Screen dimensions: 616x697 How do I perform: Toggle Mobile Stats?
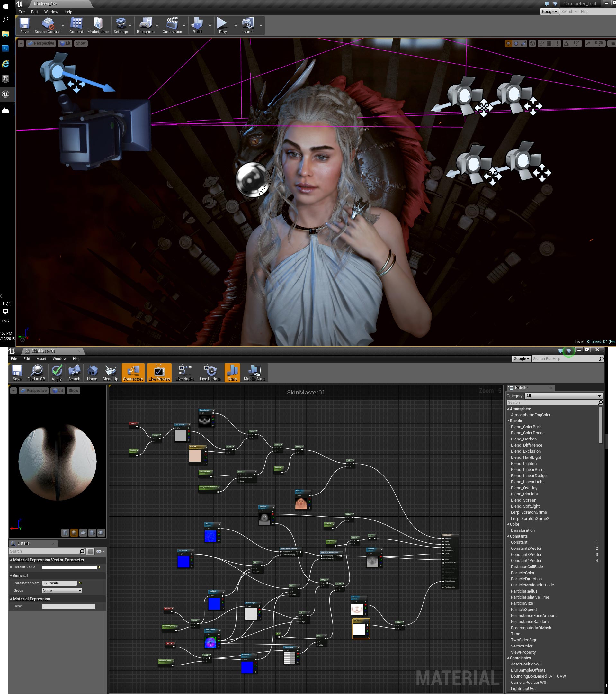pos(254,373)
